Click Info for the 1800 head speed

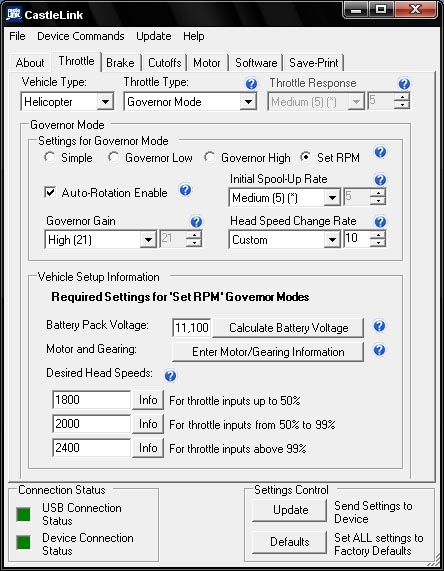point(148,400)
